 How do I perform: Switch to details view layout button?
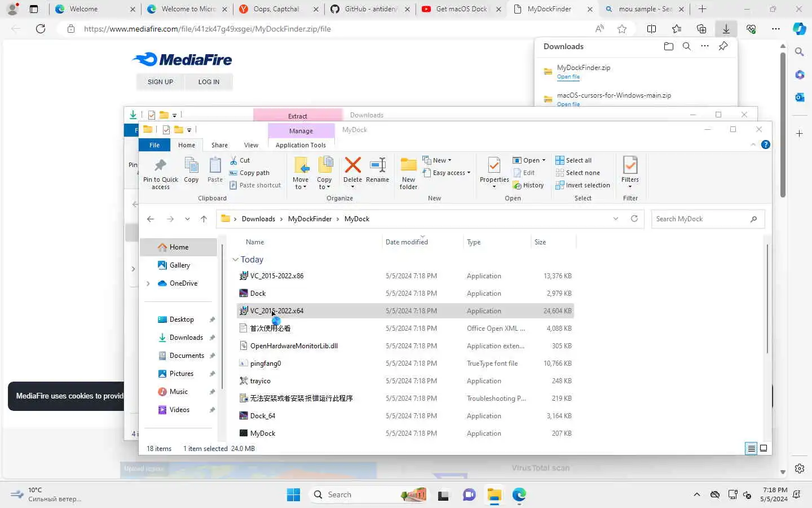751,448
